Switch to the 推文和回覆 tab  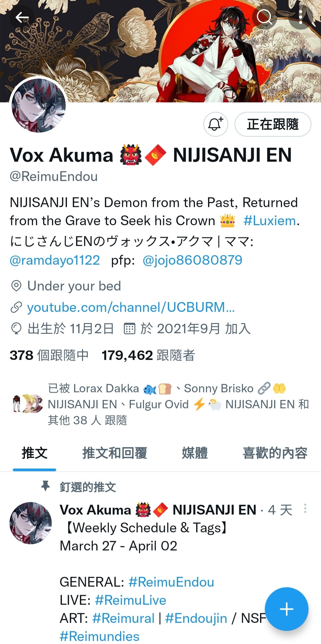pos(115,453)
